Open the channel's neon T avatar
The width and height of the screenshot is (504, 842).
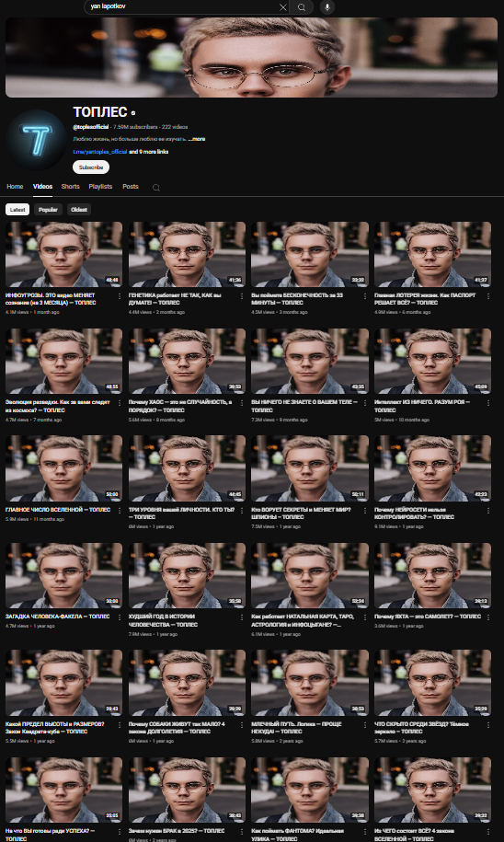[x=37, y=140]
